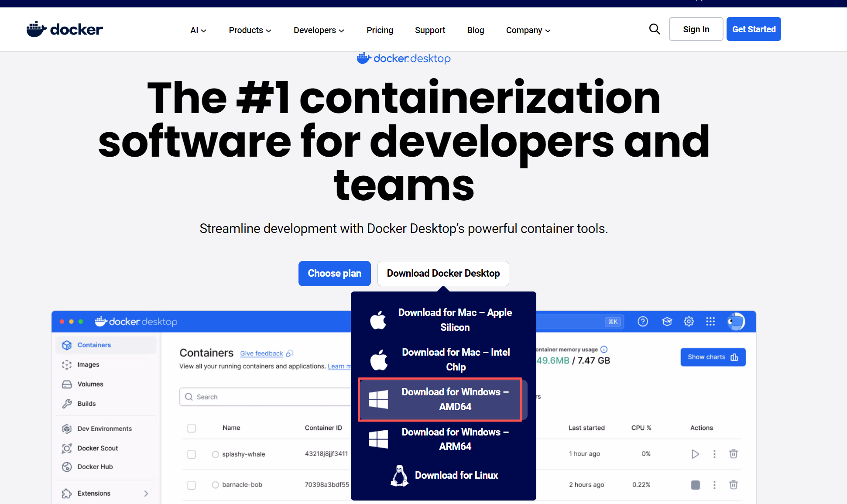Click the Show charts button
The image size is (847, 504).
(713, 357)
